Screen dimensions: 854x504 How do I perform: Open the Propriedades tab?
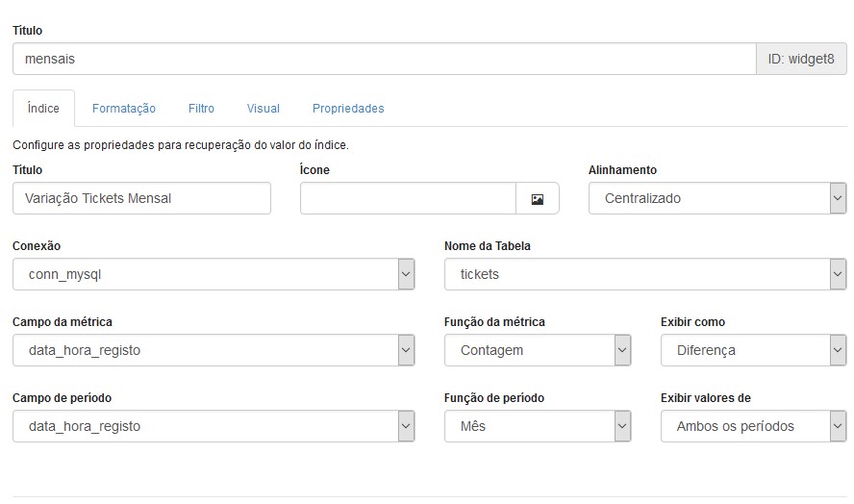tap(348, 109)
